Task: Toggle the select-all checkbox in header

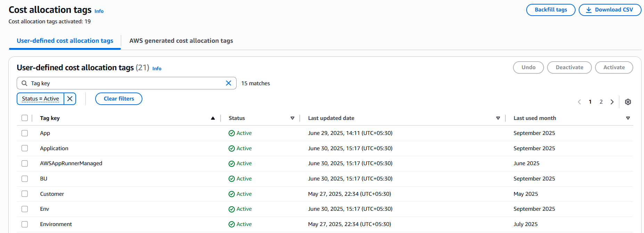Action: (25, 118)
